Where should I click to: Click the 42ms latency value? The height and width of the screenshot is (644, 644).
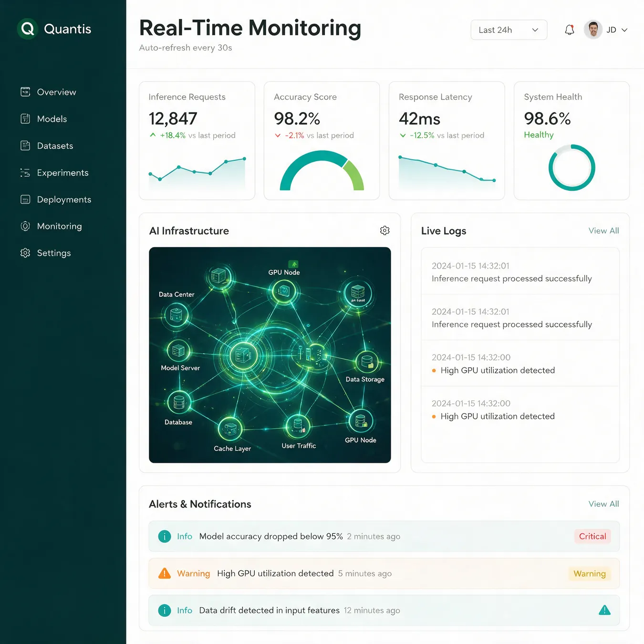[x=419, y=118]
